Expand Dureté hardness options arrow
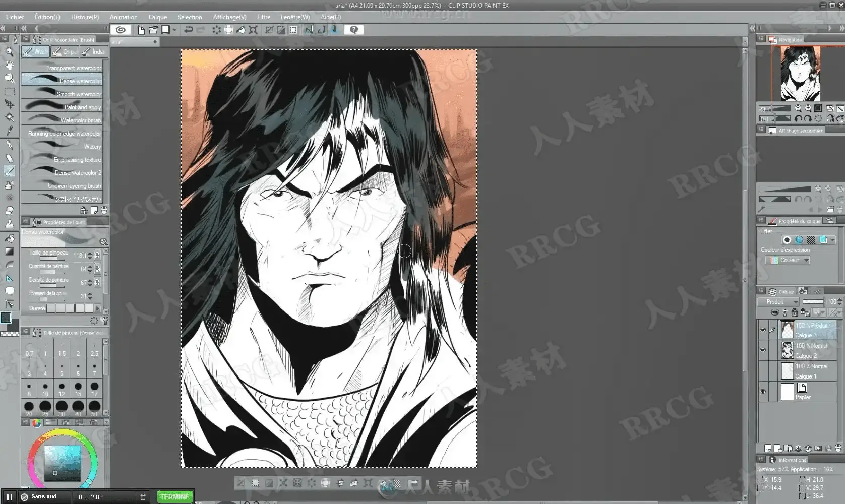Screen dimensions: 845x504 [98, 308]
